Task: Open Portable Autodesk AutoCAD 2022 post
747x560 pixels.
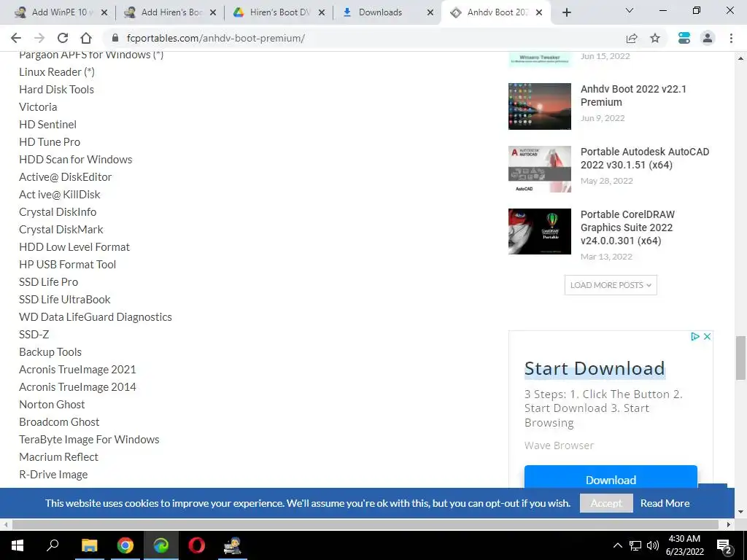Action: (x=645, y=158)
